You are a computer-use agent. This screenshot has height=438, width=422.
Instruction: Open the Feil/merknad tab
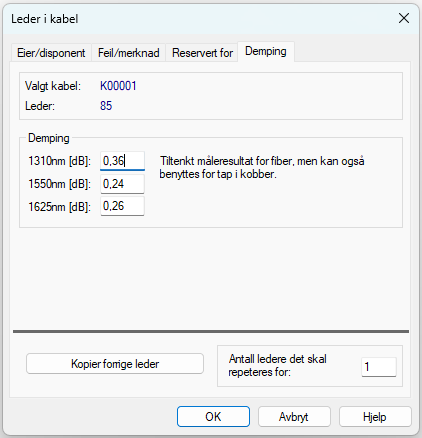128,53
